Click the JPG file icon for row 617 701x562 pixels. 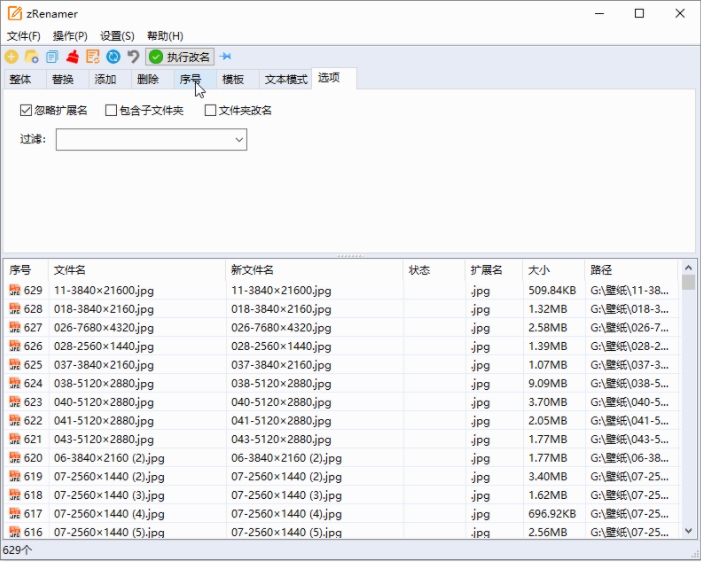[15, 514]
